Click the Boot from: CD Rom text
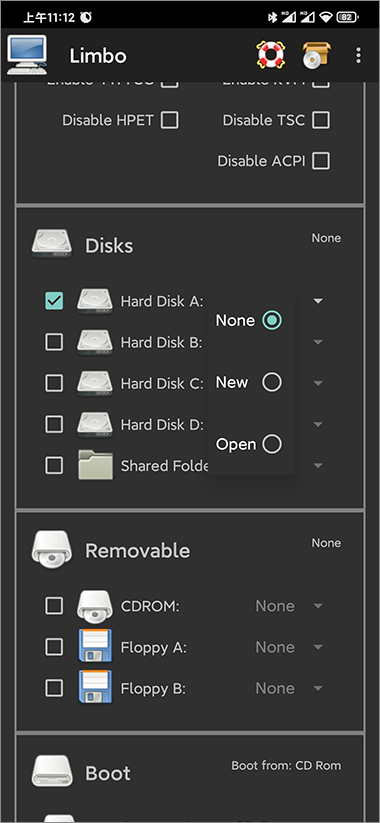Screen dimensions: 380x823 coord(286,765)
